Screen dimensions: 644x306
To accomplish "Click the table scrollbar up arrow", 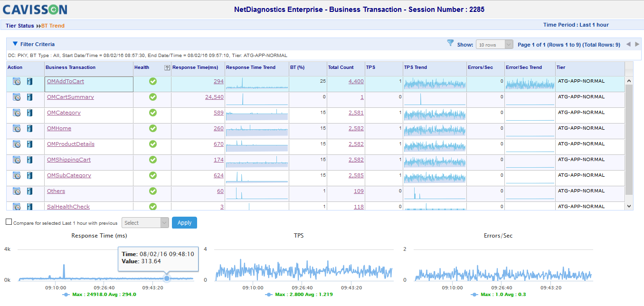I will click(629, 81).
